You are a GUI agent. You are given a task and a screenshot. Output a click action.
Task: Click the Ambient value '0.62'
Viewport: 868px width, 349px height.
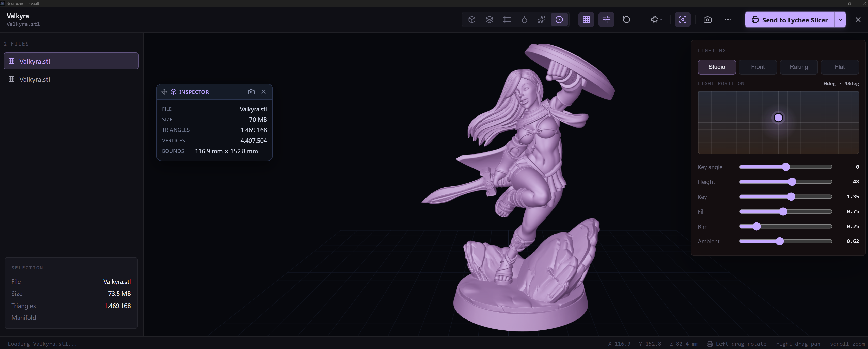click(x=853, y=241)
